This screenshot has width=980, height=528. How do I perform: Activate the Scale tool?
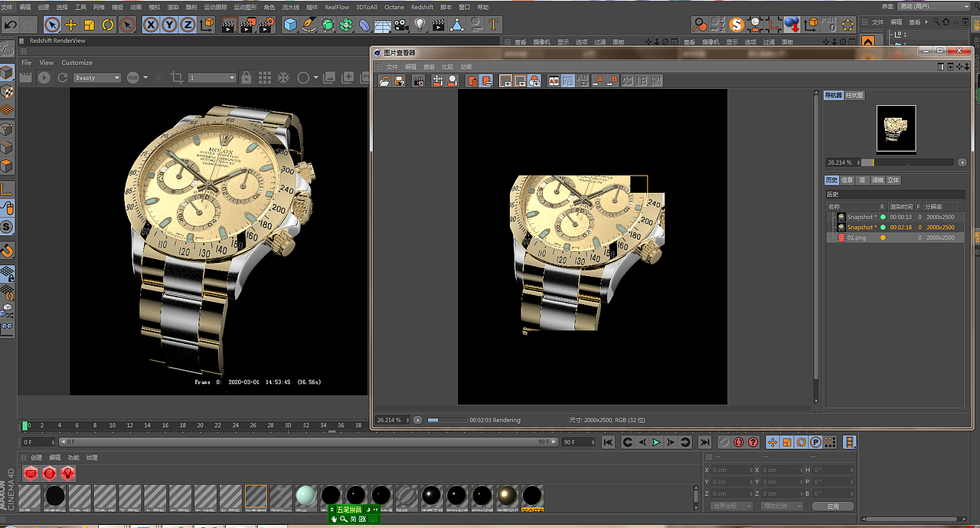[90, 25]
